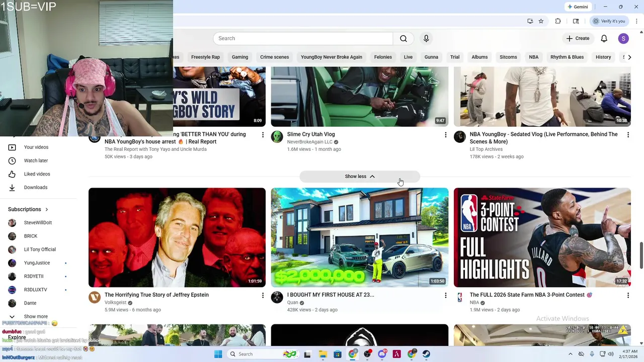Select the History topic chip
Image resolution: width=644 pixels, height=362 pixels.
(603, 57)
